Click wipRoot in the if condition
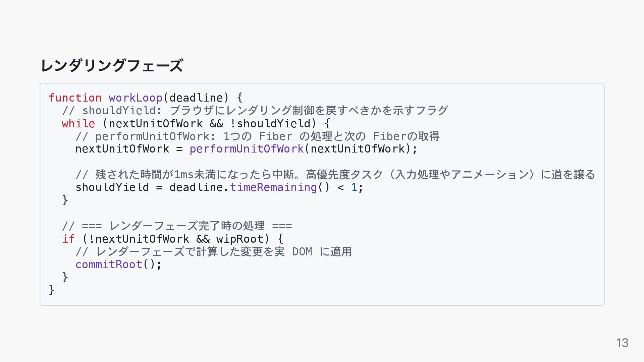644x362 pixels. [x=240, y=239]
